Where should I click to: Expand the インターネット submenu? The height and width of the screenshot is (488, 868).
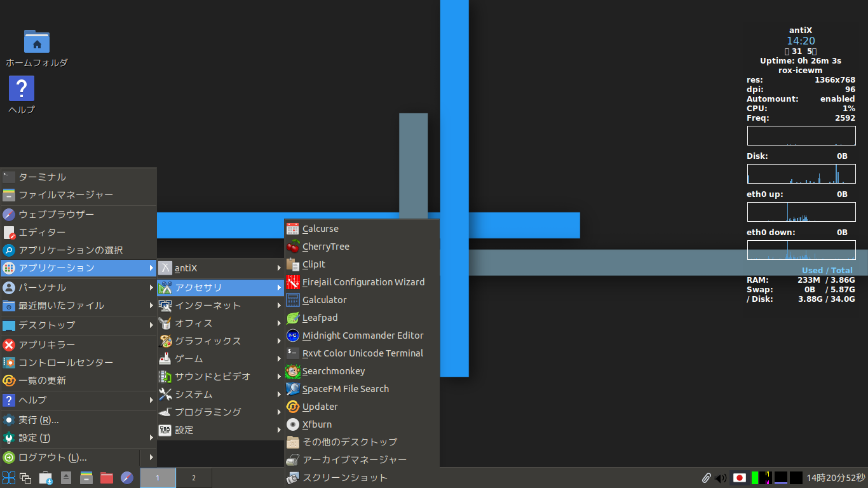[x=220, y=306]
